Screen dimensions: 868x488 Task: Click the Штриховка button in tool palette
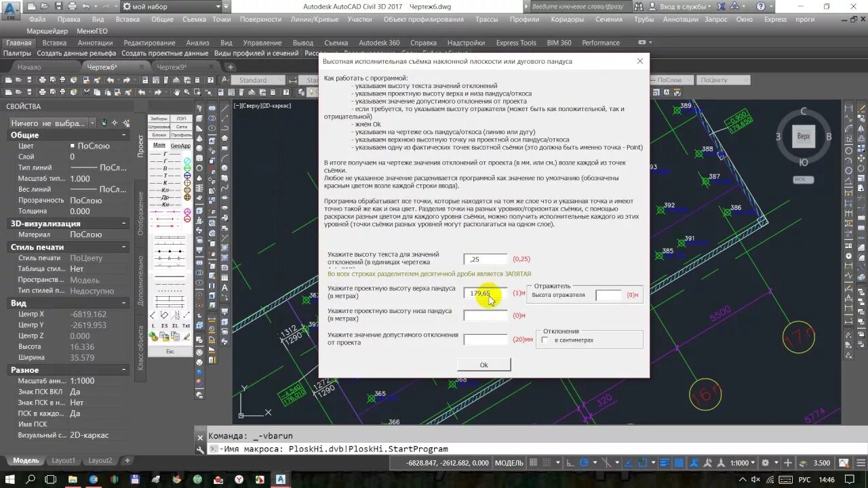(159, 127)
